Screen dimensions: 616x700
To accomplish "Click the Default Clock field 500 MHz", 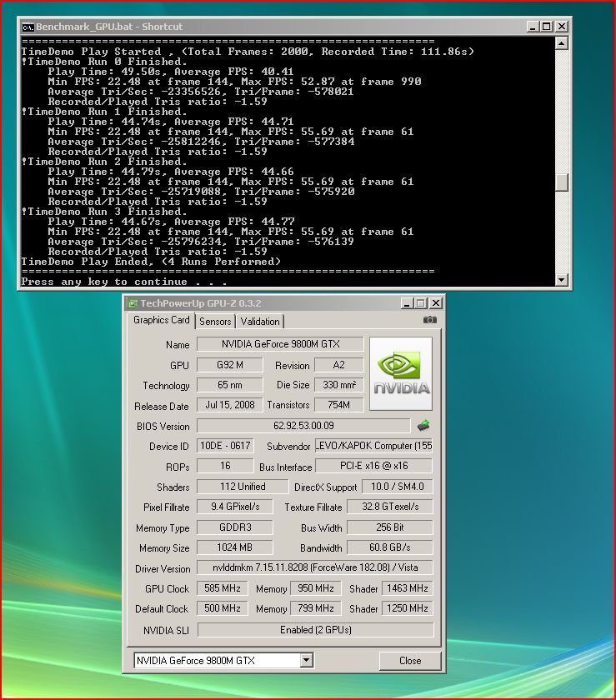I will click(x=223, y=608).
